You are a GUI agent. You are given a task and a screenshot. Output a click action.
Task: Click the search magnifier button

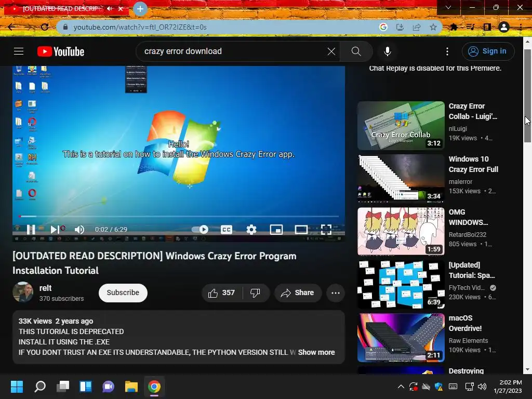356,51
